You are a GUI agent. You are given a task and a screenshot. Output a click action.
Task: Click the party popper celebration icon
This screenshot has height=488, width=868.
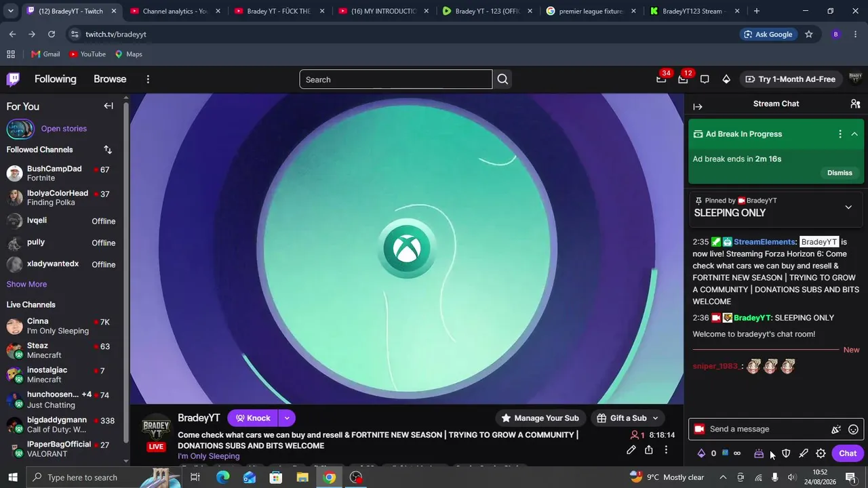click(x=836, y=429)
